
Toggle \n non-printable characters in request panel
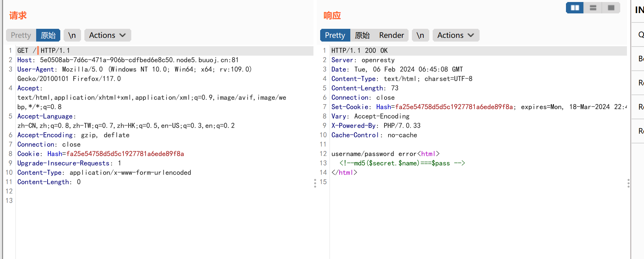pos(72,35)
